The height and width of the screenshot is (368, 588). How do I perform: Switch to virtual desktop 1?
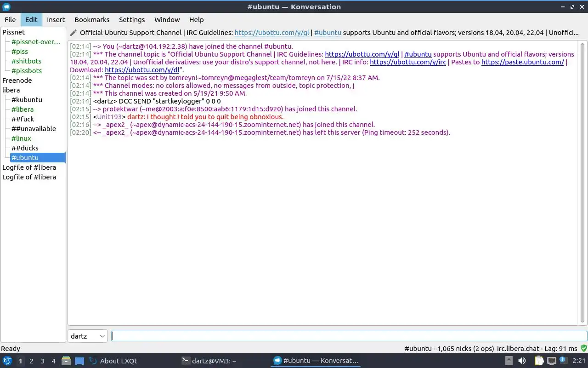[20, 361]
